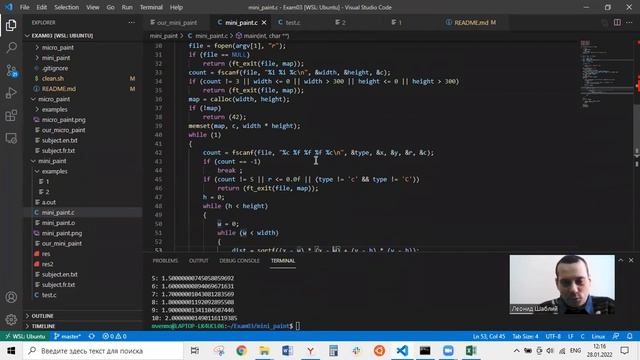The width and height of the screenshot is (640, 360).
Task: Open the Explorer view in activity bar
Action: [x=11, y=25]
